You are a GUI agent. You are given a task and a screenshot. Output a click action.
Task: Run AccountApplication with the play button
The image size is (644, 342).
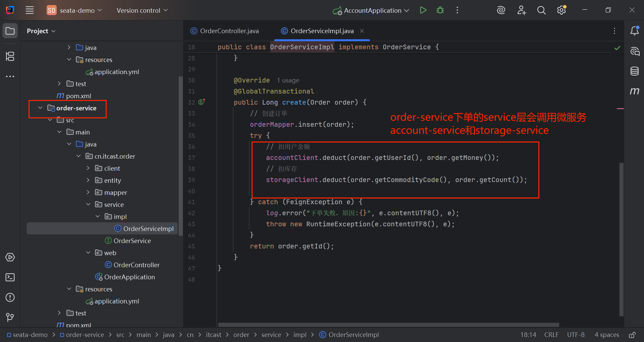pos(423,10)
